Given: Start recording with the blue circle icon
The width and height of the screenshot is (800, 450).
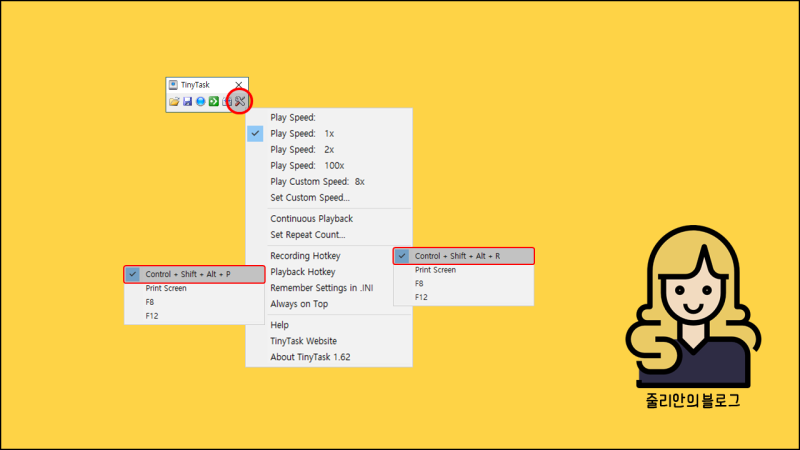Looking at the screenshot, I should pyautogui.click(x=201, y=102).
